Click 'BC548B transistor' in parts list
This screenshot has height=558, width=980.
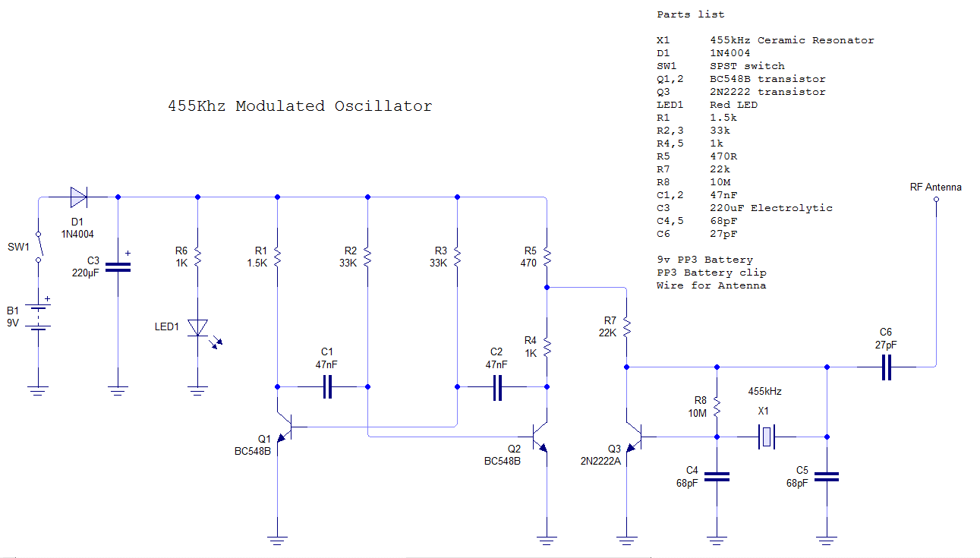click(767, 79)
